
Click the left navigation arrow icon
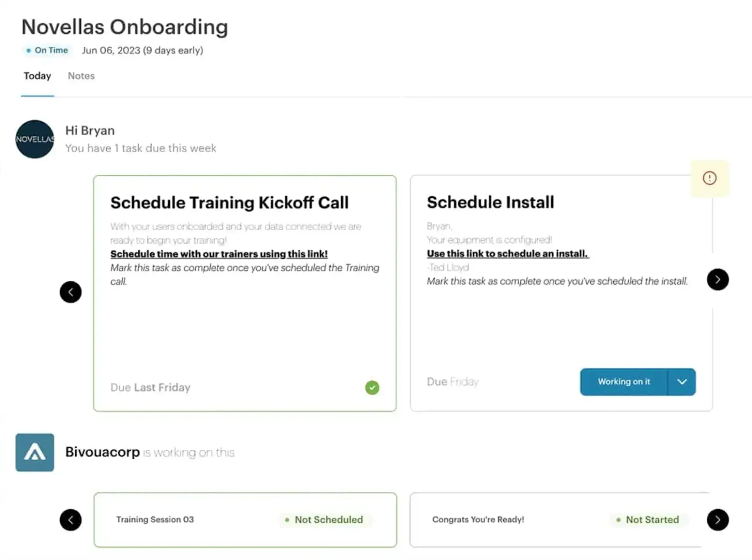pyautogui.click(x=71, y=292)
